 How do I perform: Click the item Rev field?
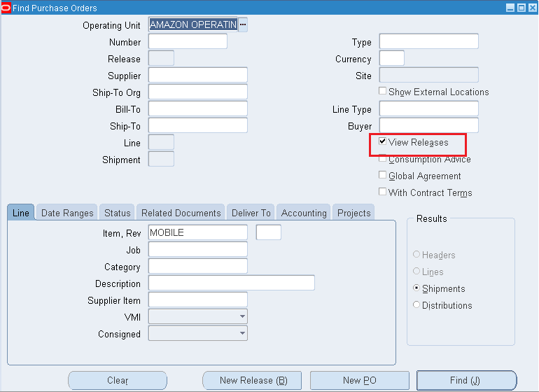pos(269,232)
